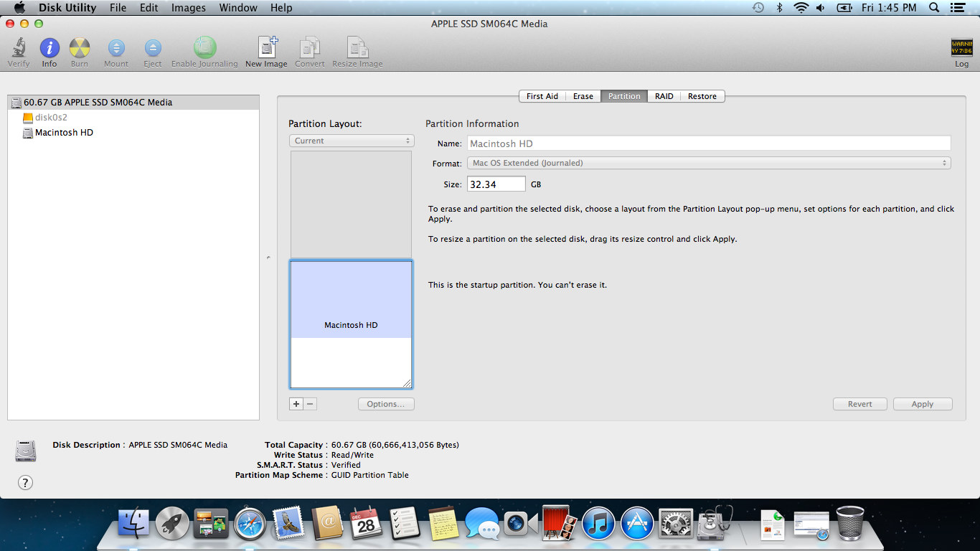The width and height of the screenshot is (980, 551).
Task: Open Messages from the Dock
Action: click(x=482, y=524)
